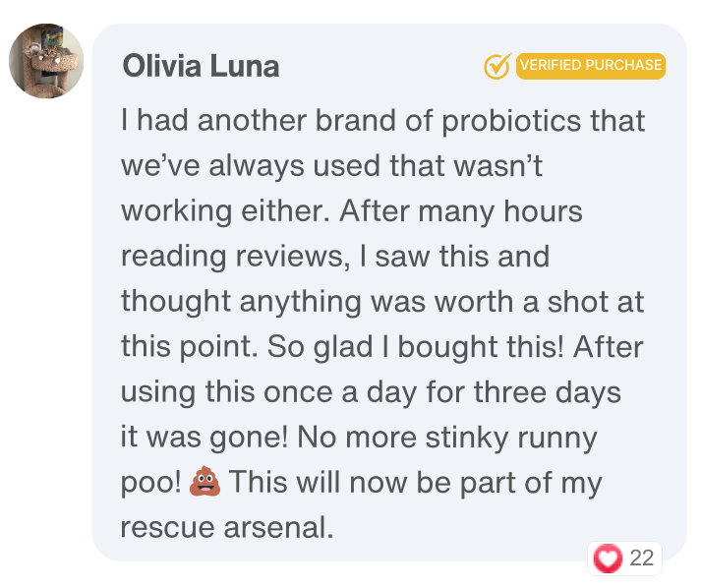
Task: Click the word "poo!" in the review
Action: click(151, 483)
